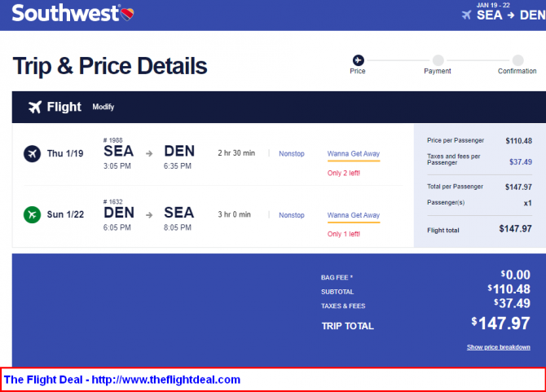This screenshot has width=546, height=392.
Task: Click the arrow between SEA and DEN outbound
Action: click(x=149, y=153)
